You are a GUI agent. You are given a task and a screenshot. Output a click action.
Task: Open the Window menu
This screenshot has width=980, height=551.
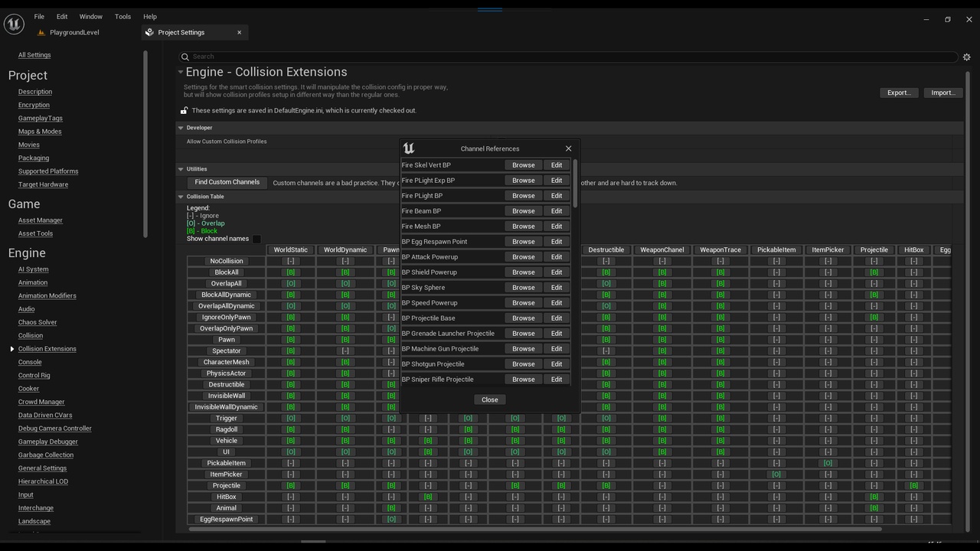point(90,16)
